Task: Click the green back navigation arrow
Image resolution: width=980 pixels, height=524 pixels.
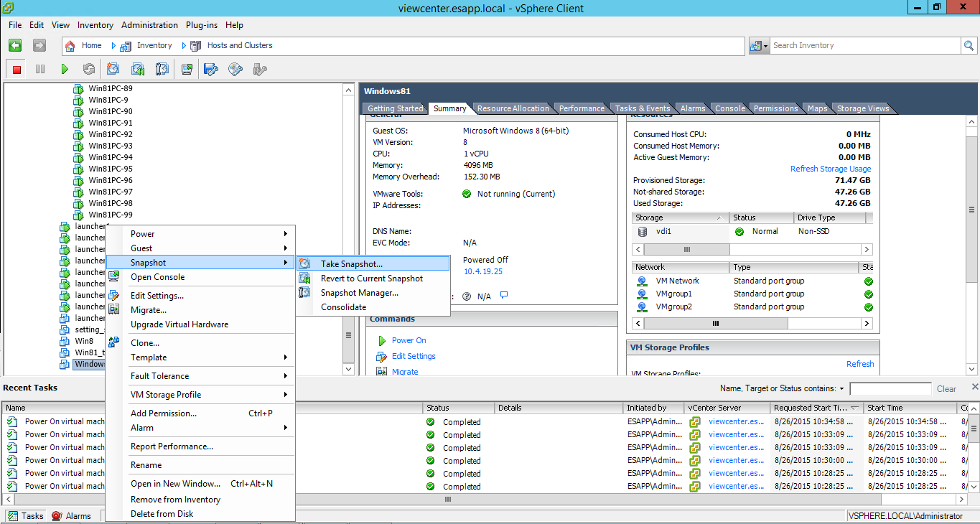Action: (x=15, y=45)
